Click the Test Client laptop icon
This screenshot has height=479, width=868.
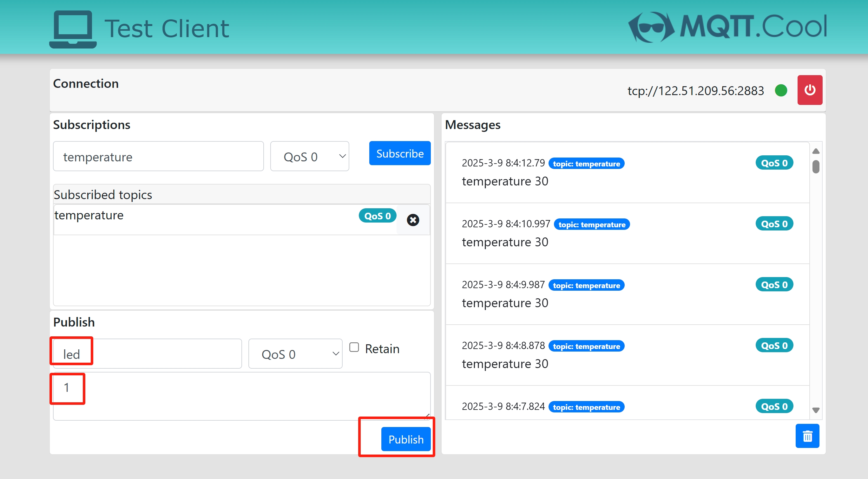(73, 29)
